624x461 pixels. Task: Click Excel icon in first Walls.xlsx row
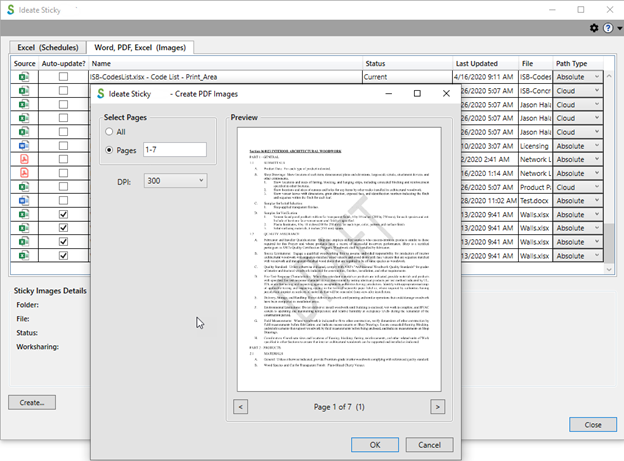(x=24, y=214)
